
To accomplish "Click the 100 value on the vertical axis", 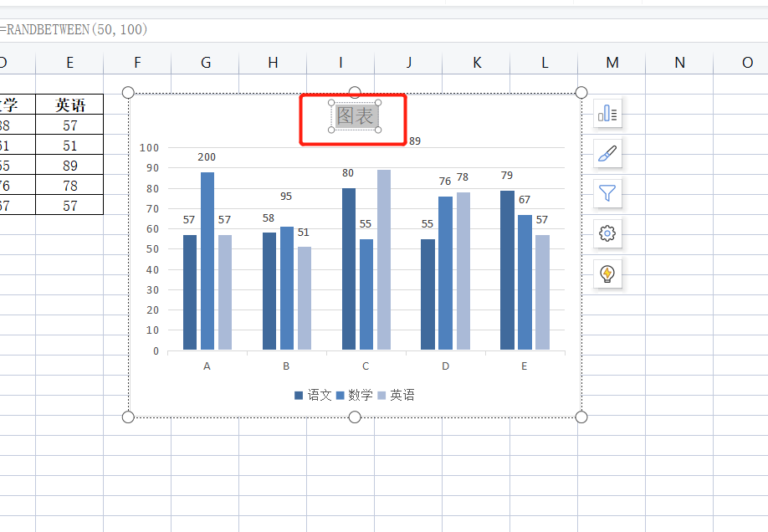I will [149, 147].
